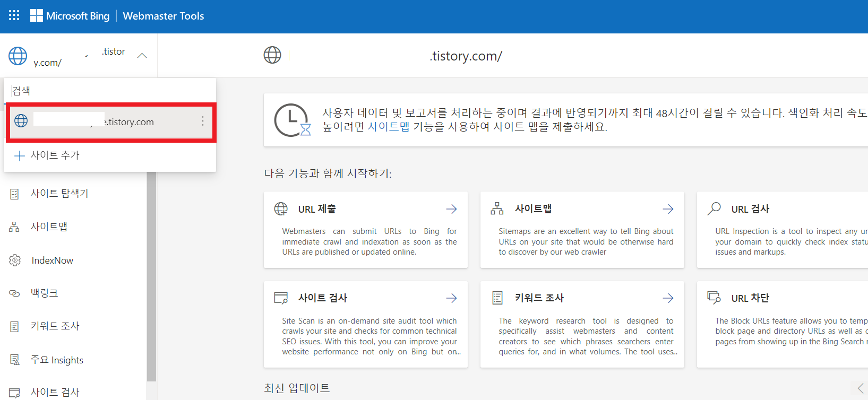Click the Microsoft Bing logo
Screen dimensions: 868x400
click(70, 16)
